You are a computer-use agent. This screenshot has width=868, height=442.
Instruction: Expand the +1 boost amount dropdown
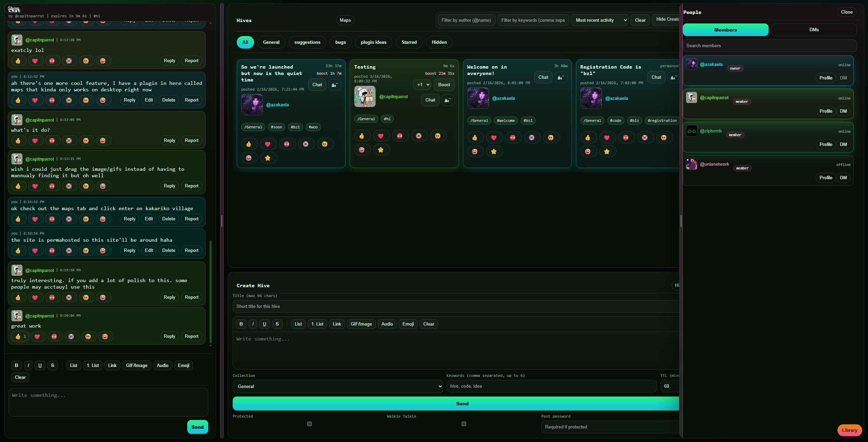(422, 85)
